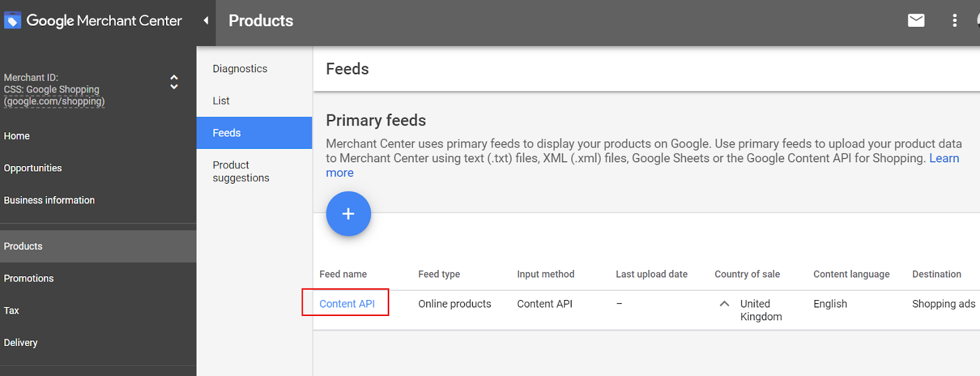This screenshot has height=376, width=980.
Task: Select Products in sidebar
Action: point(98,246)
